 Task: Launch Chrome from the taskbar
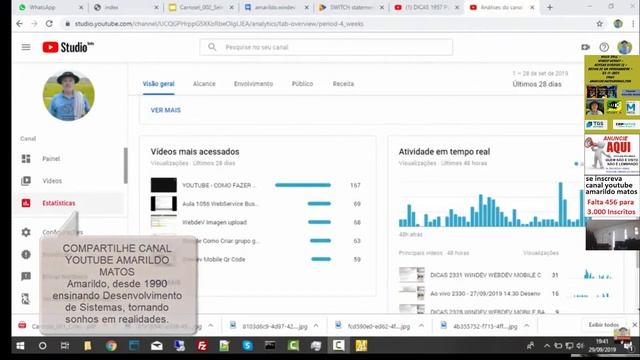coord(111,346)
